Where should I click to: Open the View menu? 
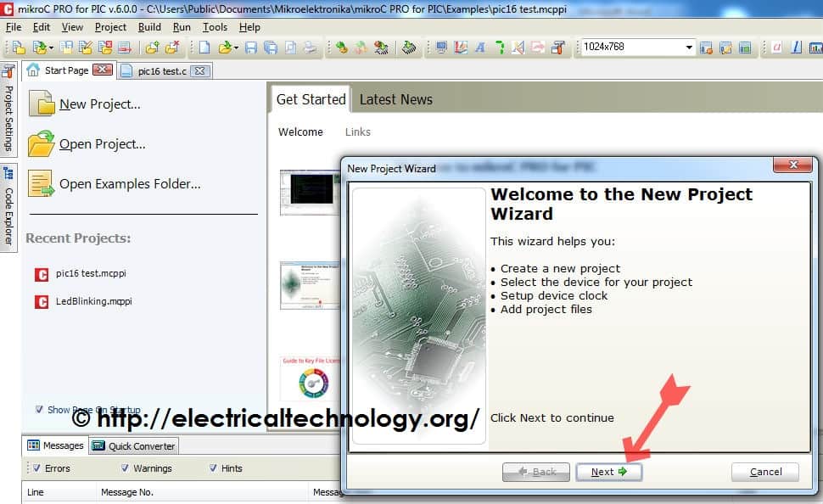coord(72,27)
